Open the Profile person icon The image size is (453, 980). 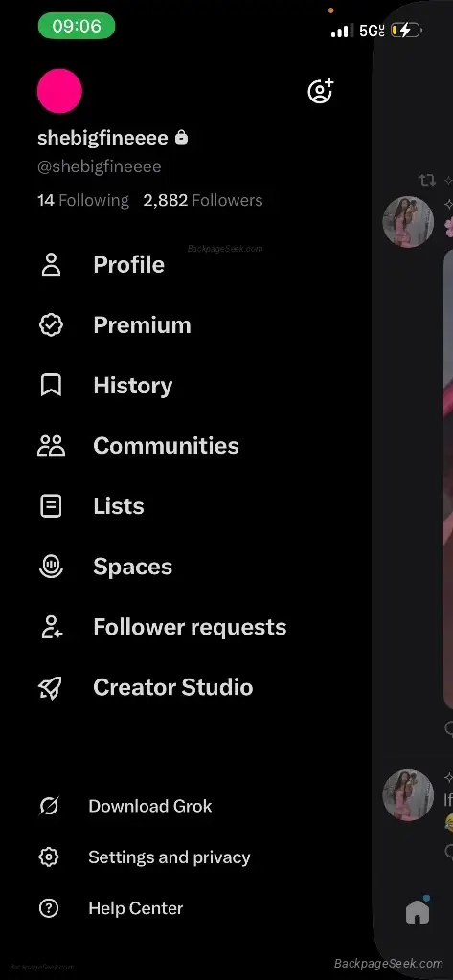(51, 264)
